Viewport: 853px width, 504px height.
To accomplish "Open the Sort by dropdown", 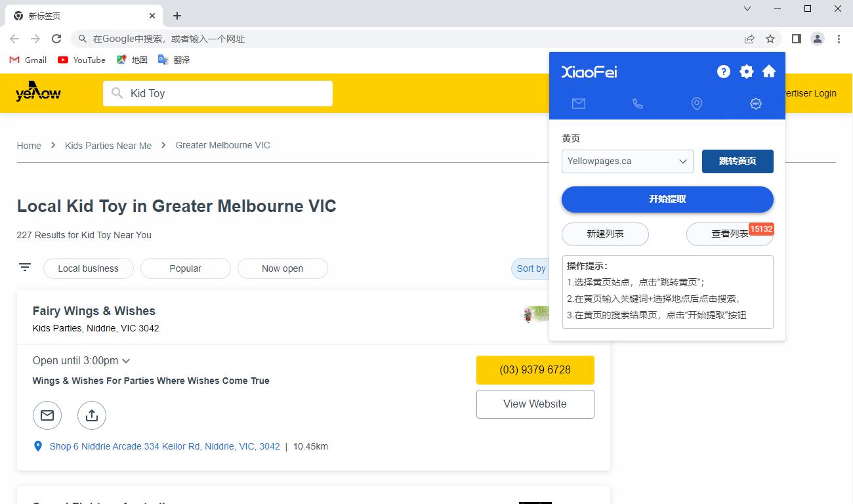I will pyautogui.click(x=531, y=268).
